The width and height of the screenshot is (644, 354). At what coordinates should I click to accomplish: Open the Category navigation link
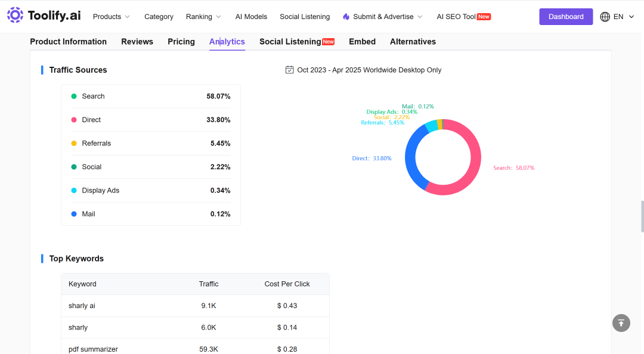[159, 17]
